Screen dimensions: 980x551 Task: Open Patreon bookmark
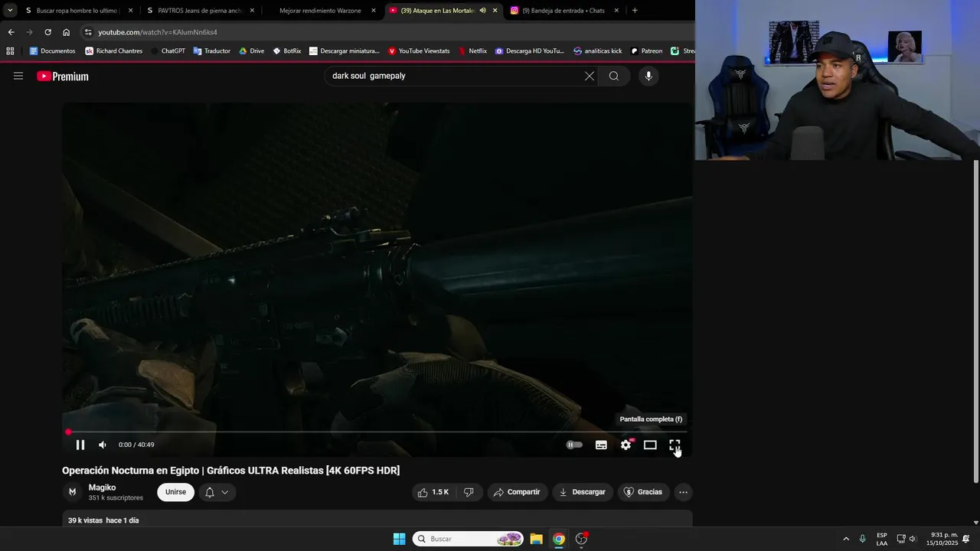pos(646,51)
